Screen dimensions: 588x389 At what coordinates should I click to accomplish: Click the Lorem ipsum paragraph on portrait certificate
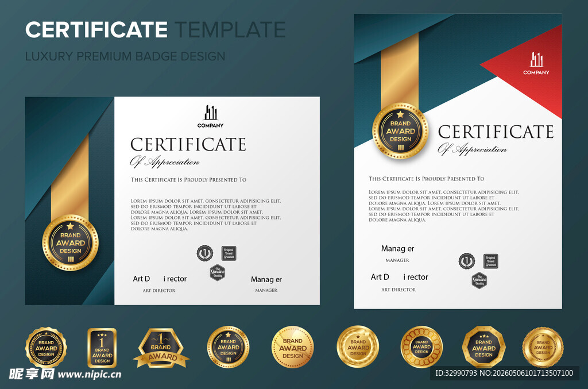(x=444, y=206)
